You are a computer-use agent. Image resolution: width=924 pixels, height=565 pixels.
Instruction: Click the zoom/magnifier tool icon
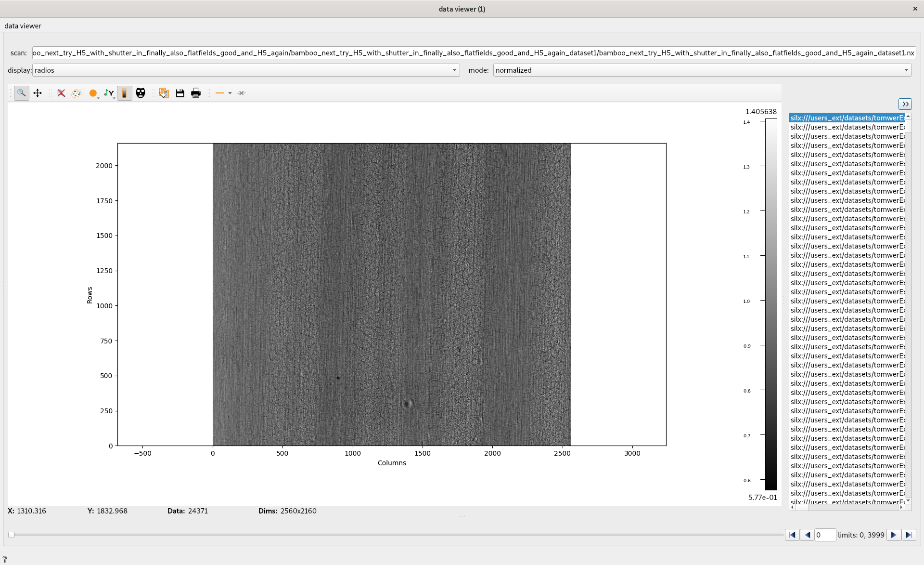point(21,92)
